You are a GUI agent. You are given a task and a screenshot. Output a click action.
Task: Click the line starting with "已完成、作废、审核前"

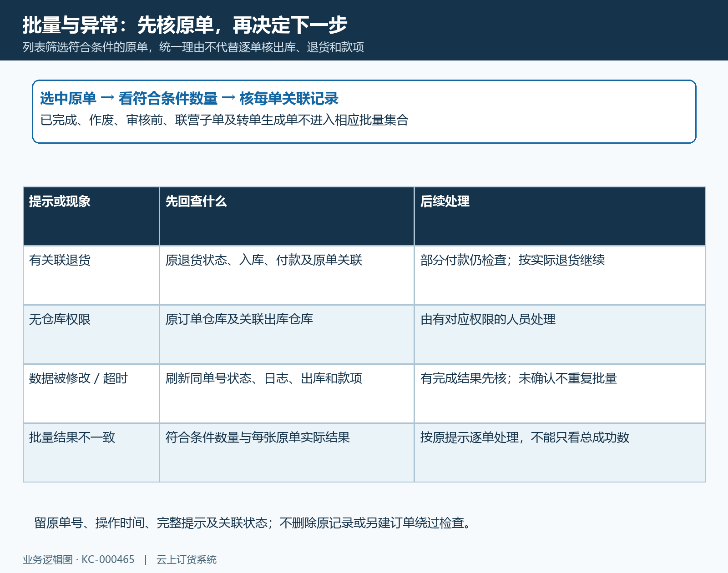[x=224, y=120]
